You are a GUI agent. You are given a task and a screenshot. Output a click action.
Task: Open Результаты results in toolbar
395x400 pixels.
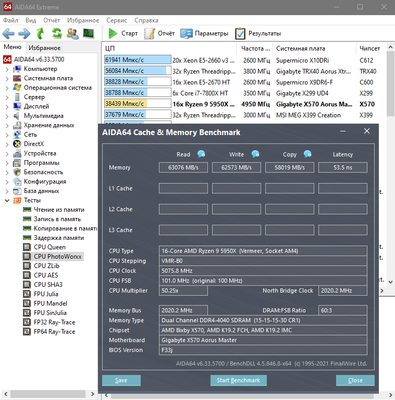point(240,33)
